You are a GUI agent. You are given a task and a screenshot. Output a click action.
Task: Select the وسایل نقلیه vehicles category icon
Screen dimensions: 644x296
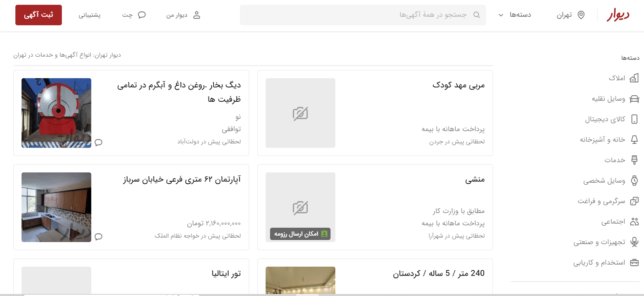[x=634, y=99]
